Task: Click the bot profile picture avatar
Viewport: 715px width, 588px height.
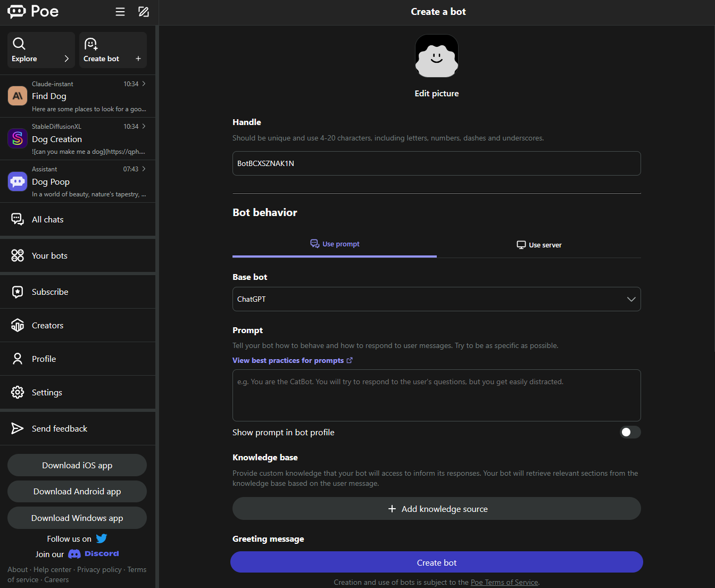Action: click(437, 56)
